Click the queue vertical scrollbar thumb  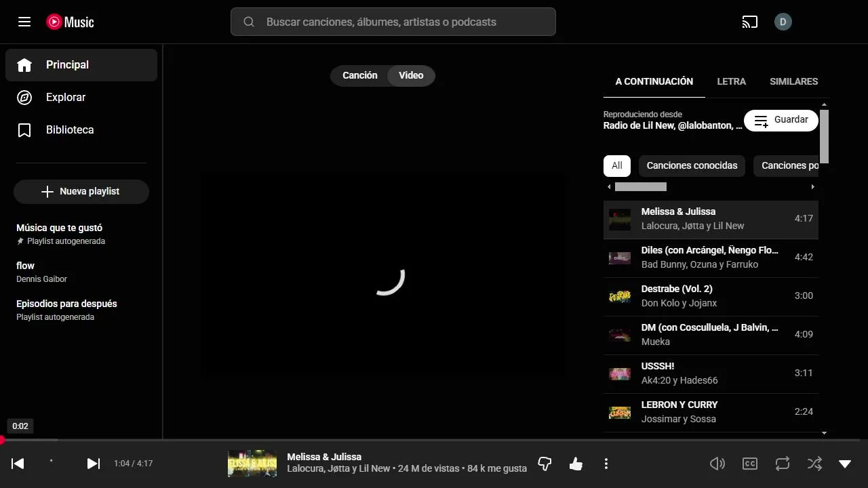[x=825, y=136]
